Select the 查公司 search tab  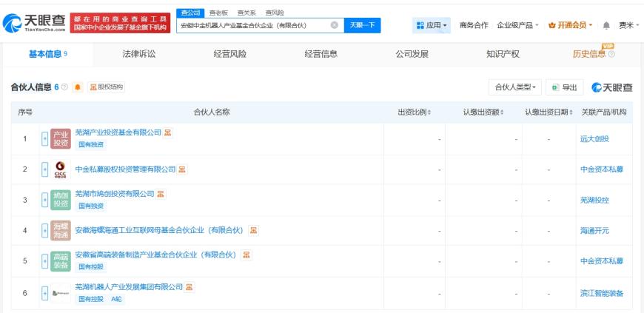pos(190,13)
